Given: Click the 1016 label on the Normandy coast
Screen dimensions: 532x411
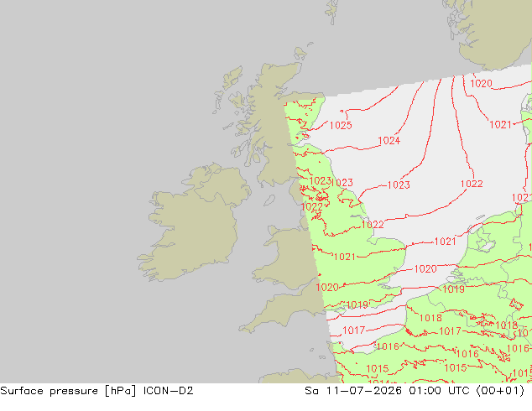Looking at the screenshot, I should 388,346.
